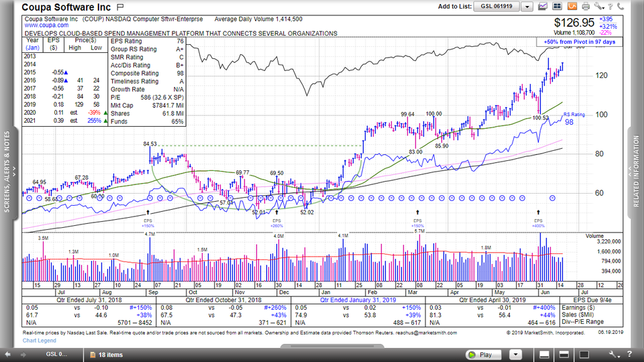
Task: Open the Play options dropdown arrow
Action: [515, 355]
